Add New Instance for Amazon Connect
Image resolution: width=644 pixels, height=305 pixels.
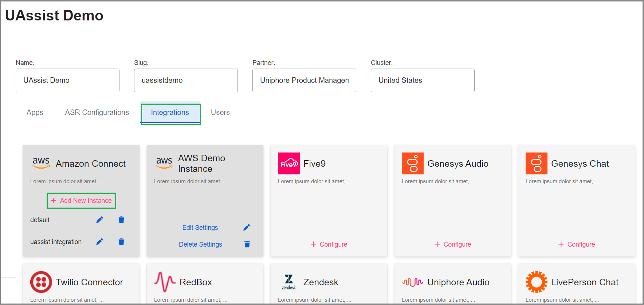[81, 201]
